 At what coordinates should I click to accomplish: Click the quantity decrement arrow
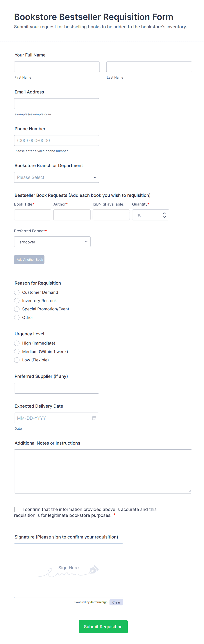coord(164,217)
